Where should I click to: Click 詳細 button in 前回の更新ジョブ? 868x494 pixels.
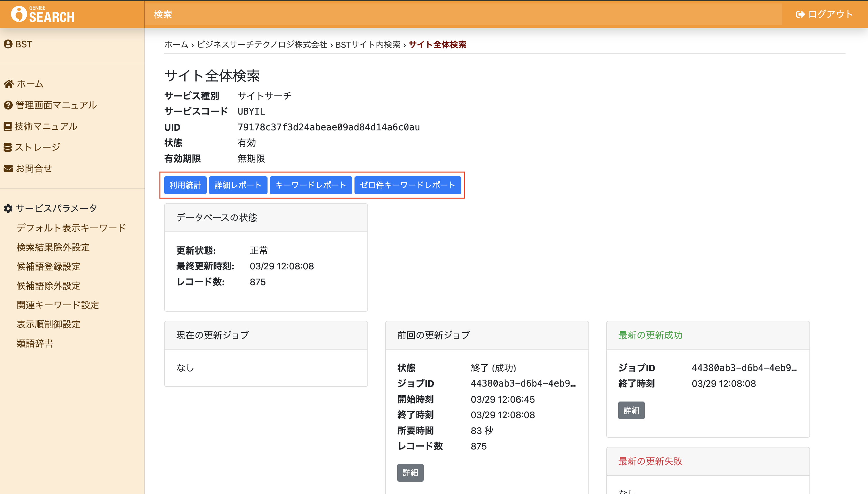[x=410, y=473]
